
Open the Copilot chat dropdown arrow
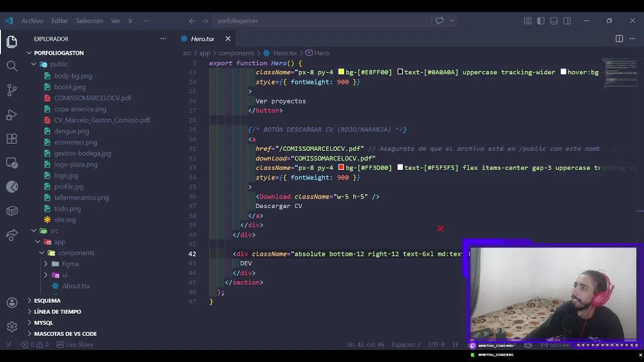pyautogui.click(x=451, y=21)
